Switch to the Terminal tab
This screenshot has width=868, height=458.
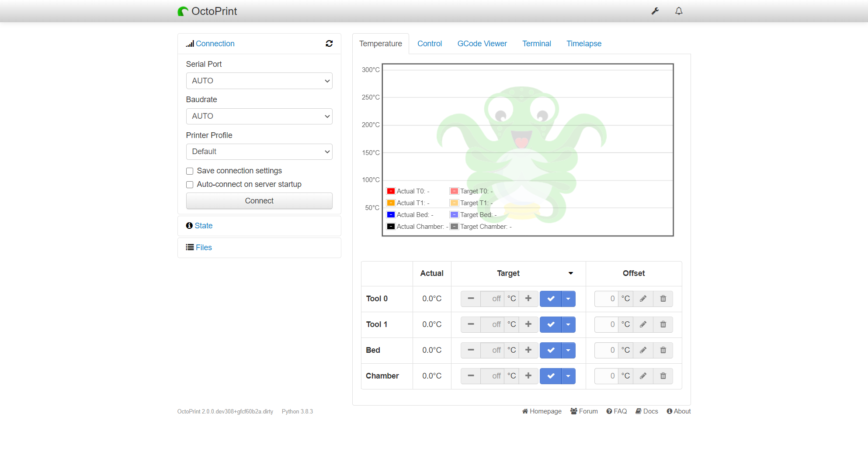(537, 44)
